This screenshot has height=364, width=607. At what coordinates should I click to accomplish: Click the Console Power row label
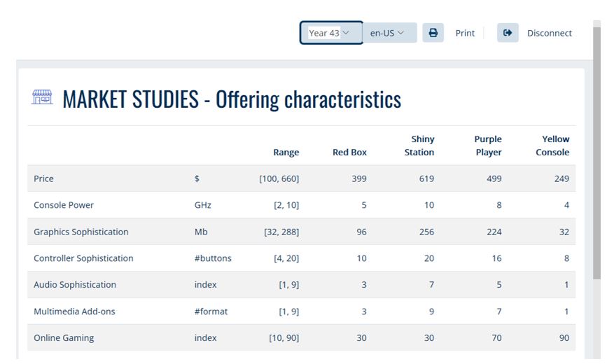64,205
